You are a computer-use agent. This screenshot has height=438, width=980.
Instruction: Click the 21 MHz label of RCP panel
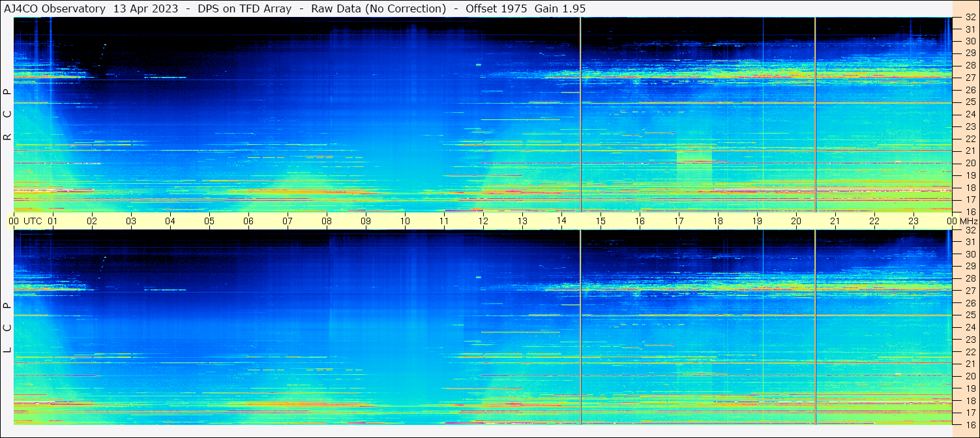[x=970, y=151]
